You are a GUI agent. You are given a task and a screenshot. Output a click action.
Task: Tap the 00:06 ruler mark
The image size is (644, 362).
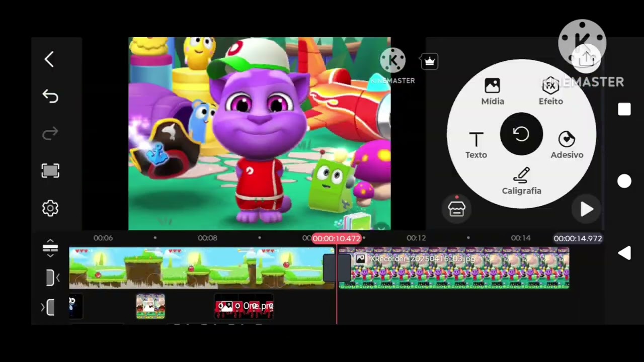point(103,238)
